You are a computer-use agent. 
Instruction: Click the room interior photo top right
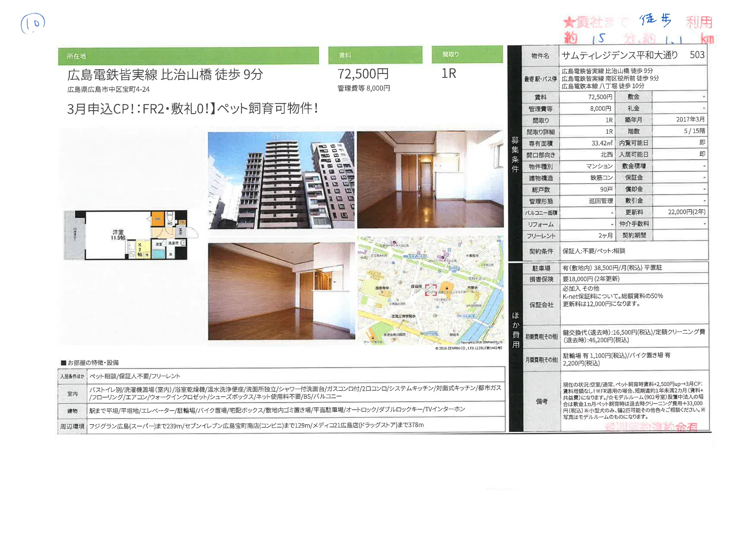tap(430, 179)
